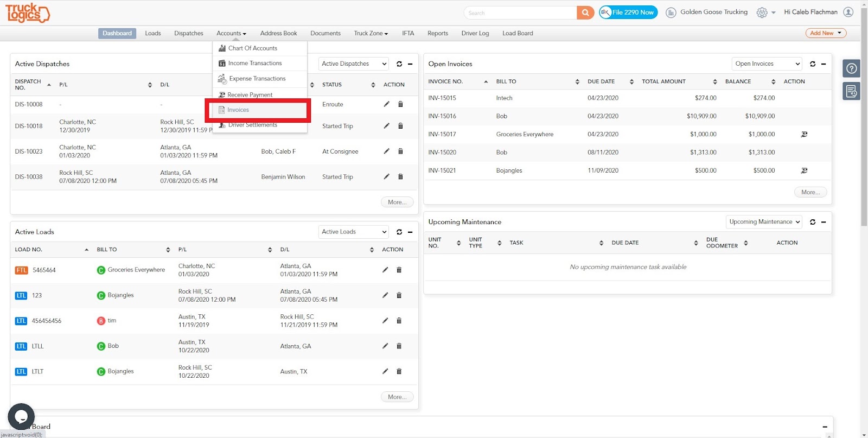Sort invoices by Invoice No. column
The image size is (868, 438).
(458, 81)
